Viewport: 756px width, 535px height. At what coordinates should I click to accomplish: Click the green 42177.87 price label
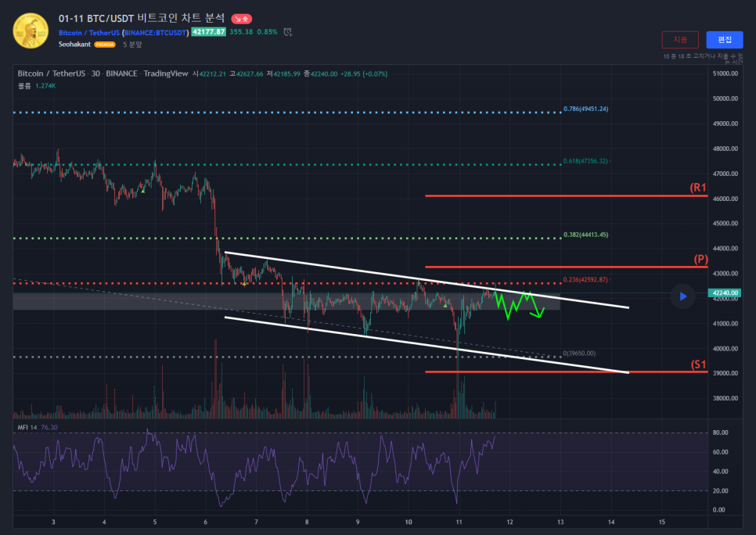click(208, 32)
